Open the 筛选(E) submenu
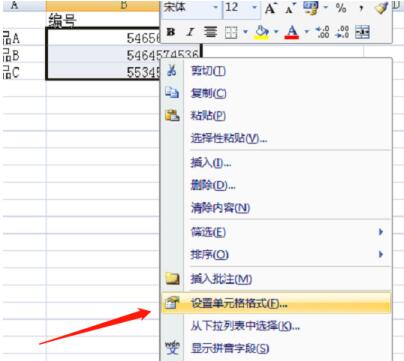The width and height of the screenshot is (404, 361). (276, 232)
